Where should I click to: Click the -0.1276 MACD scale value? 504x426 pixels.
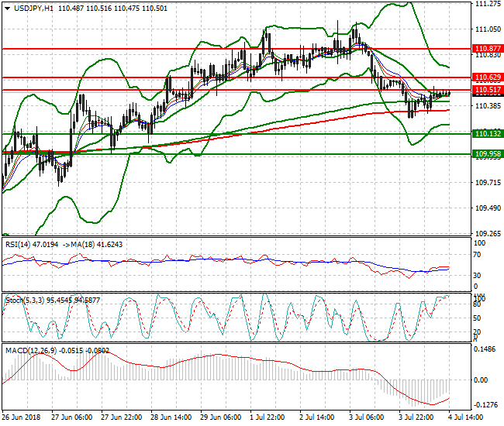pyautogui.click(x=487, y=404)
